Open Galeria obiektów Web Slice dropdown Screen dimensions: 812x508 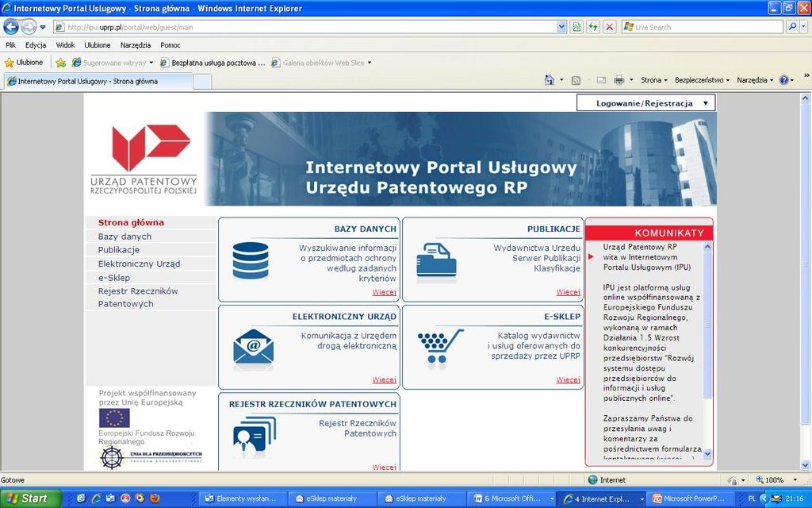[370, 63]
